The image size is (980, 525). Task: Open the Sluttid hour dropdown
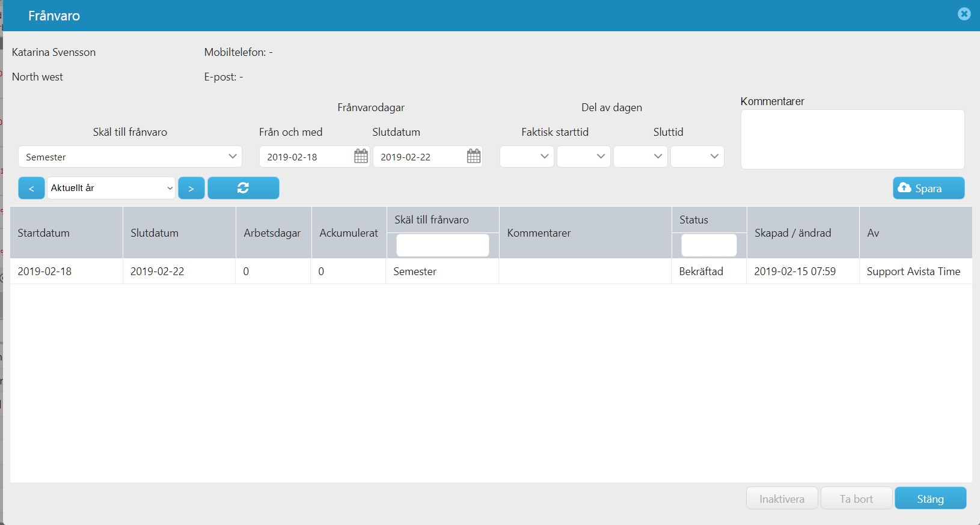[x=640, y=157]
